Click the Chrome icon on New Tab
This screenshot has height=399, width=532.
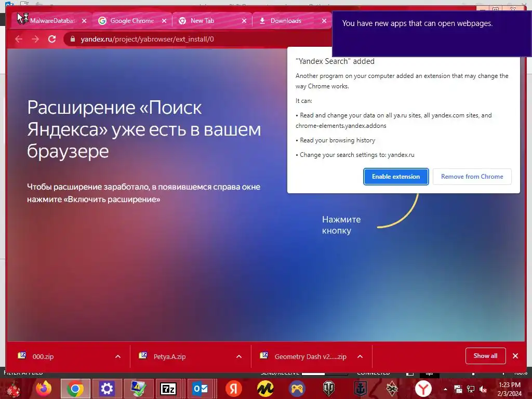pyautogui.click(x=182, y=21)
